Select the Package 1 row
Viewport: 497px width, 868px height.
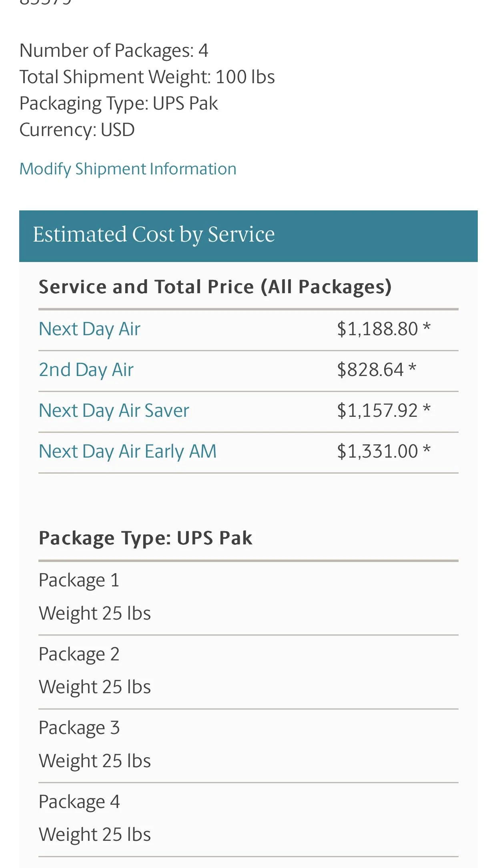(x=248, y=598)
